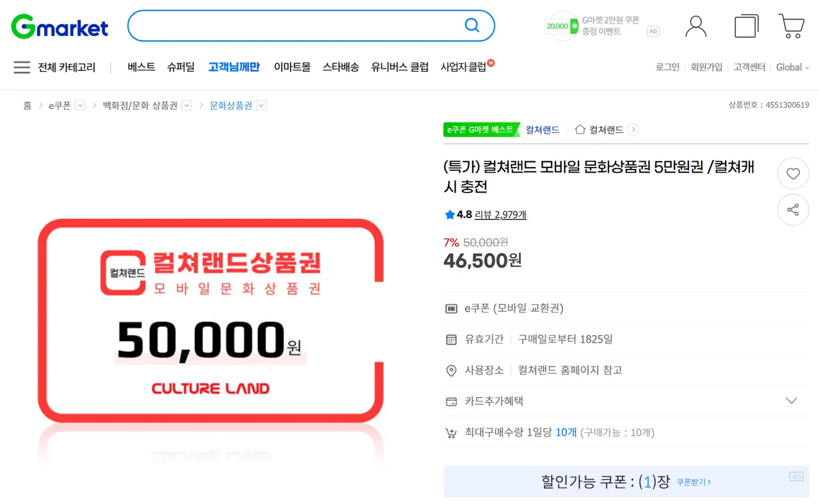Image resolution: width=819 pixels, height=504 pixels.
Task: Expand the e쿠폰 breadcrumb dropdown
Action: pyautogui.click(x=80, y=106)
